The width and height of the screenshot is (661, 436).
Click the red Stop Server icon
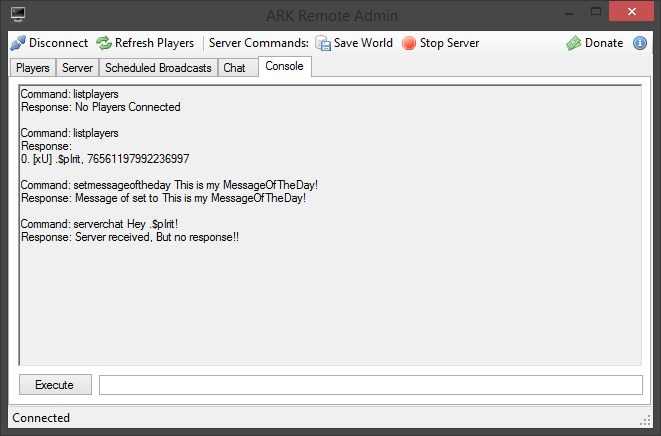pos(409,43)
